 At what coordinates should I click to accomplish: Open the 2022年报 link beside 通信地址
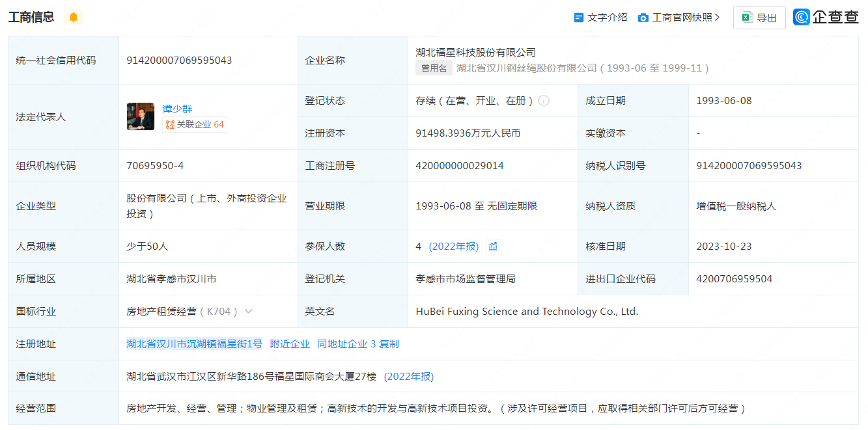(408, 377)
